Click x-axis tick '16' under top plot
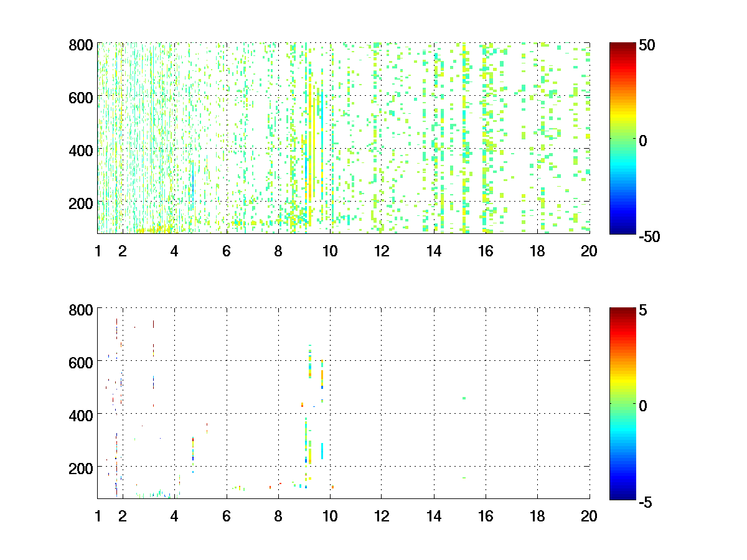Image resolution: width=747 pixels, height=560 pixels. click(486, 251)
